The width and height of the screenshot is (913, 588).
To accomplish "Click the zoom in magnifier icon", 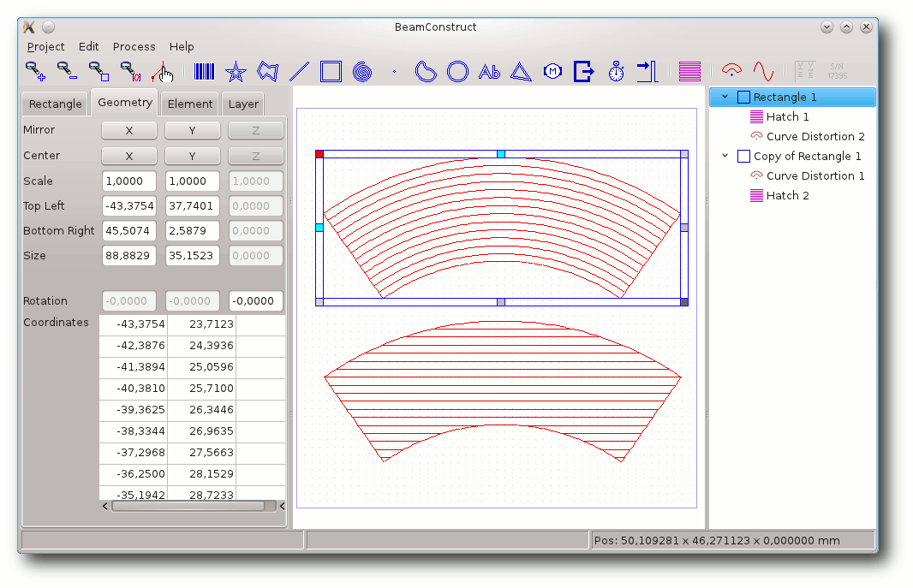I will click(35, 72).
